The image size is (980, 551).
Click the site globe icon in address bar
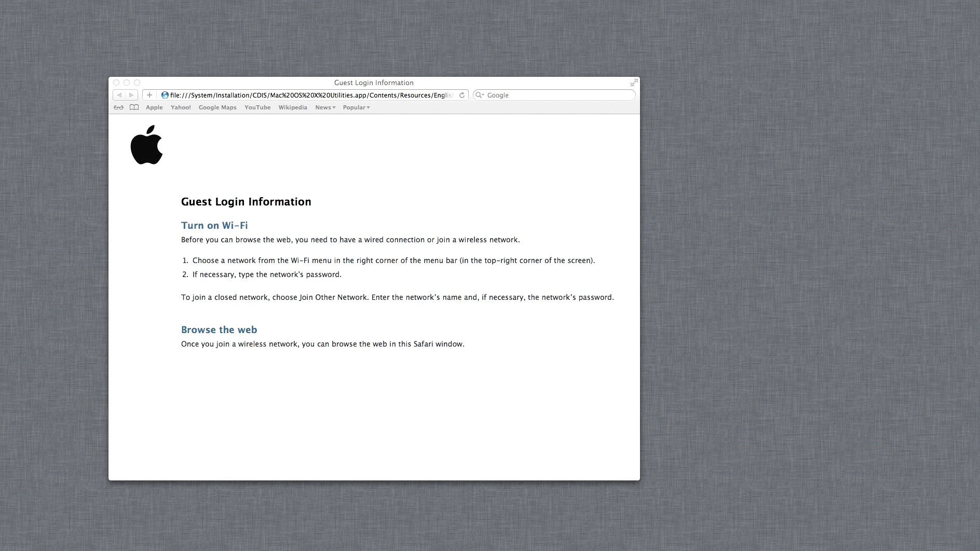coord(165,95)
